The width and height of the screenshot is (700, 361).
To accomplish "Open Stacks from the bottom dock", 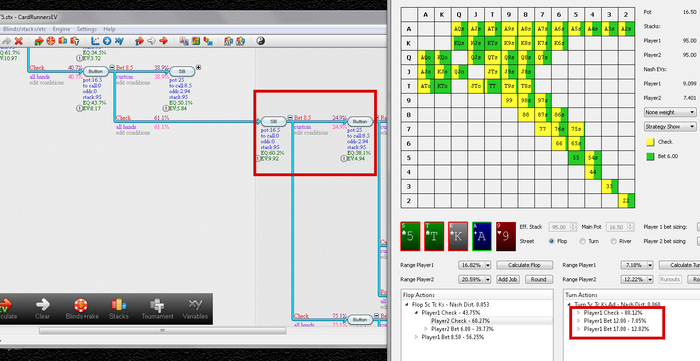I will [119, 309].
